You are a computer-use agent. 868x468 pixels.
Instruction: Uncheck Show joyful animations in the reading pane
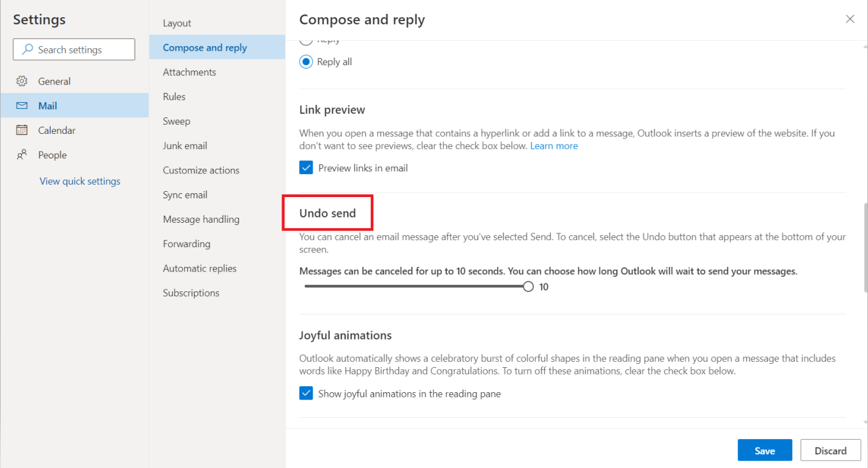pyautogui.click(x=306, y=394)
